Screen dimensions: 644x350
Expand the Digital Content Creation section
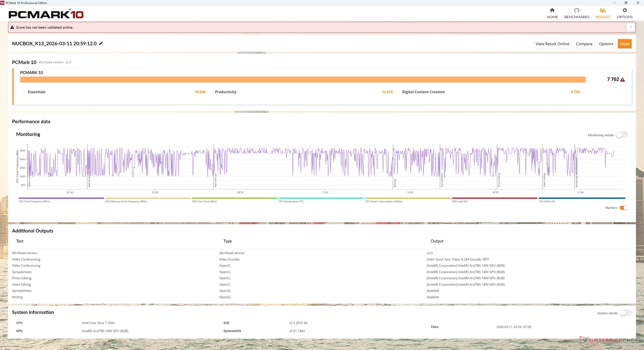click(423, 92)
